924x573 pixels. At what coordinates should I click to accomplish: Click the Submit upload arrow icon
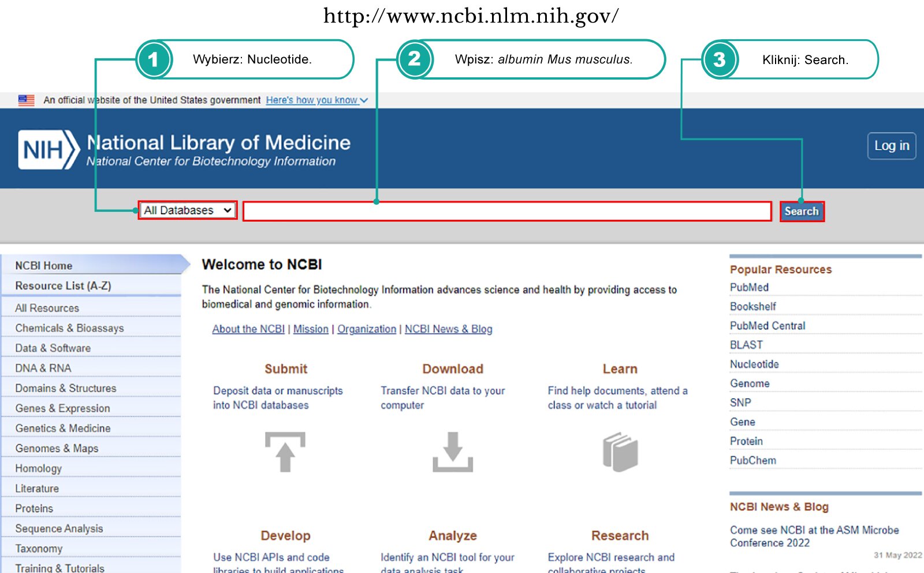pos(285,452)
